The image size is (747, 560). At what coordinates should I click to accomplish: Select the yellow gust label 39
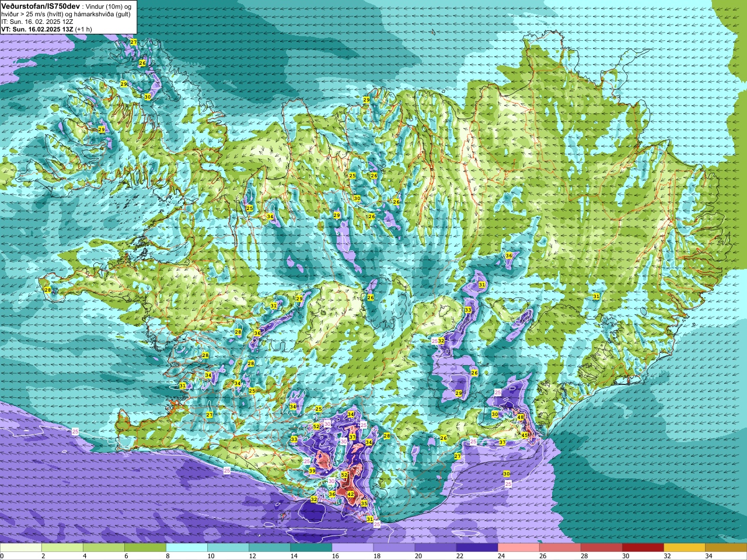(312, 471)
